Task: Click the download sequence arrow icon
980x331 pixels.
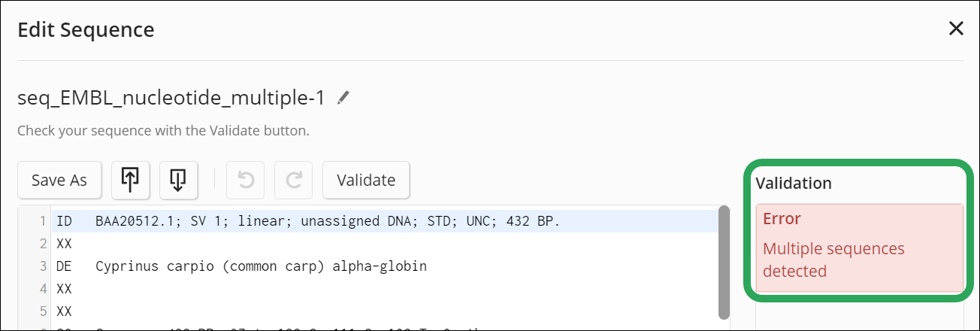Action: tap(178, 180)
